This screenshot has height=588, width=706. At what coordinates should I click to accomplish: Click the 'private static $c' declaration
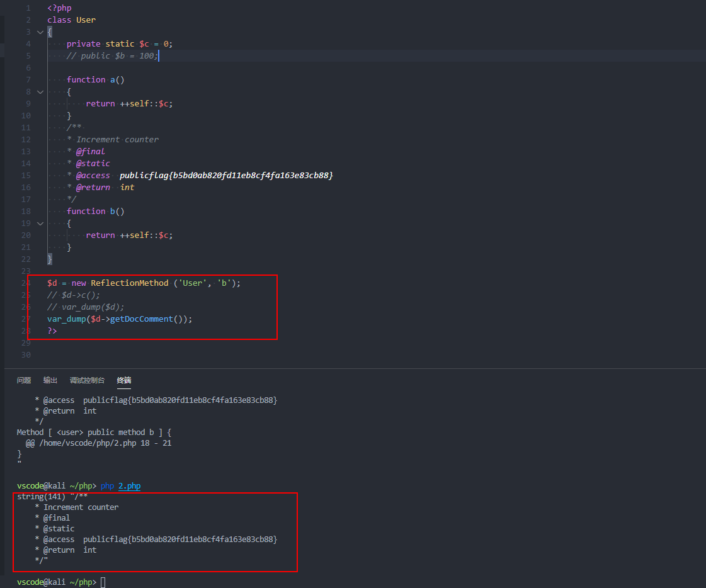click(119, 44)
